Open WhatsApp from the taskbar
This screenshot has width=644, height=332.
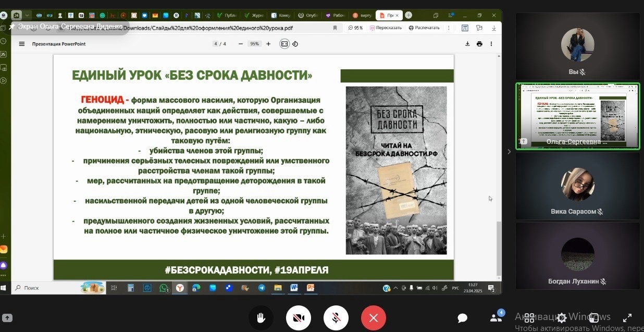pyautogui.click(x=164, y=288)
